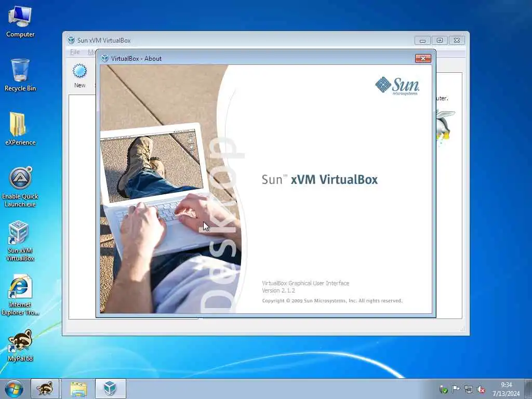The width and height of the screenshot is (532, 399).
Task: Select the Recycle Bin desktop icon
Action: (20, 75)
